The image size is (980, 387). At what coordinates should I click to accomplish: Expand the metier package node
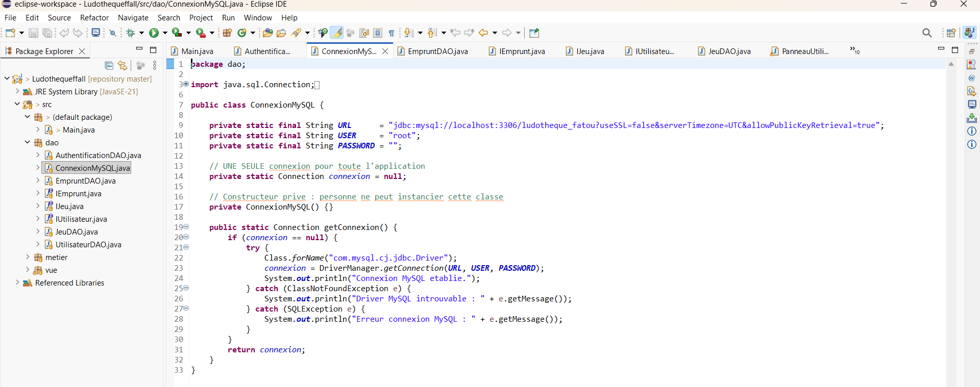pos(28,257)
